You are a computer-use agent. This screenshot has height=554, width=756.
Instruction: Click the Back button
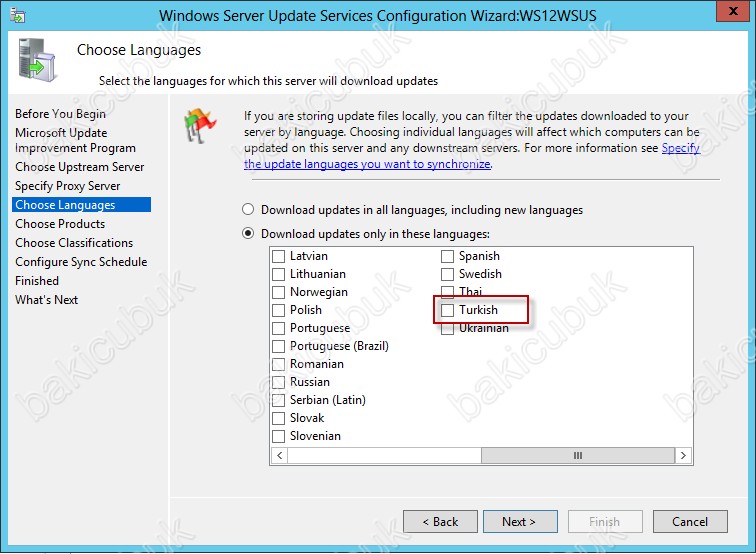[x=440, y=522]
